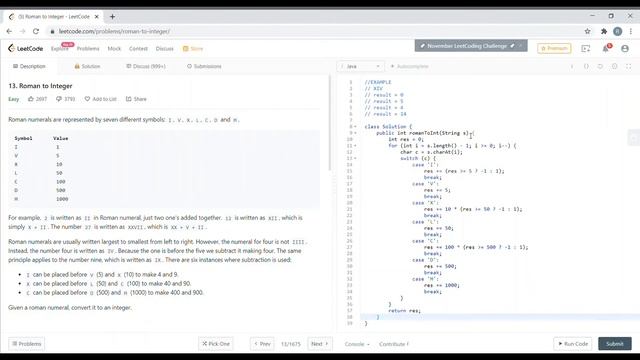Bookmark this page with the star icon
The image size is (640, 360).
click(587, 31)
